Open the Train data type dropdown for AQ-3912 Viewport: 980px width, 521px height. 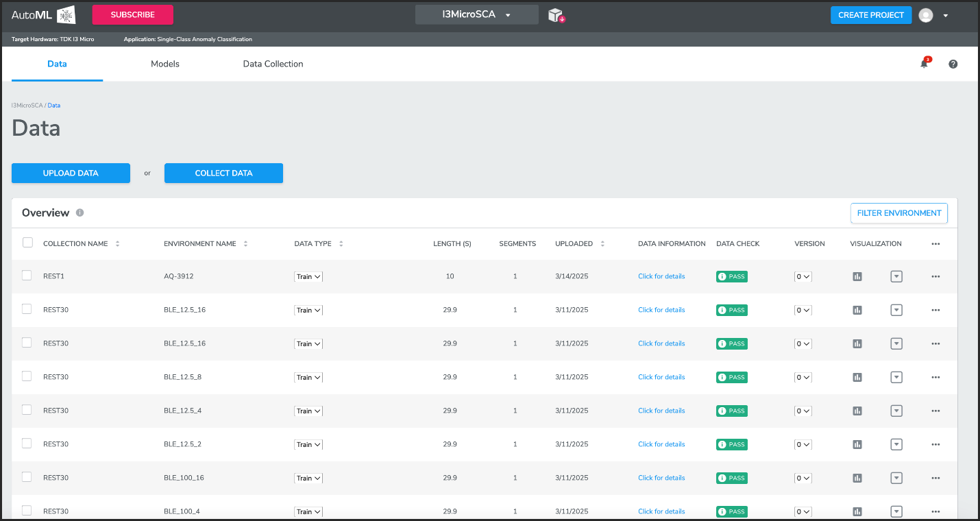point(308,276)
